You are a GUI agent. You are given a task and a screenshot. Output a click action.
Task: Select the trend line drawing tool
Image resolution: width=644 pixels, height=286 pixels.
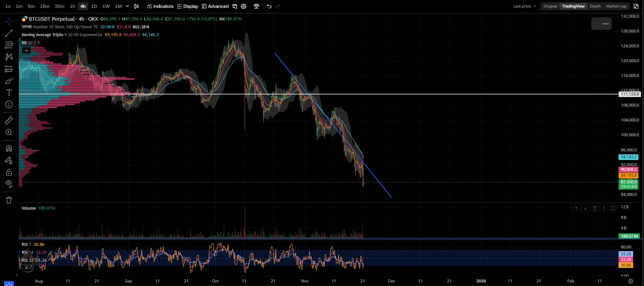point(9,33)
